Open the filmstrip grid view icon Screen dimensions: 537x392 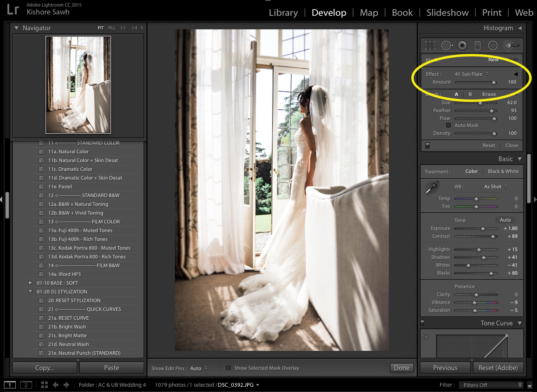tap(44, 385)
